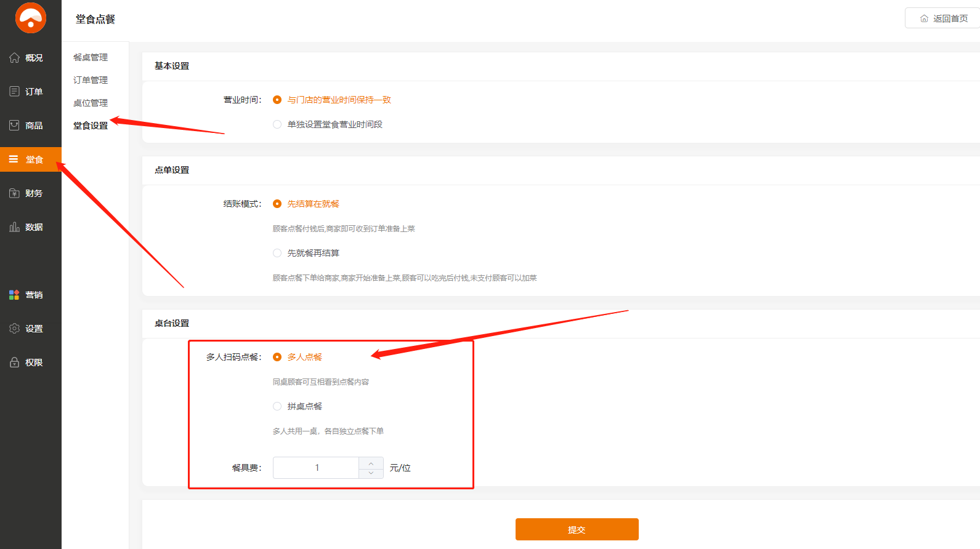Image resolution: width=980 pixels, height=549 pixels.
Task: Click the orange 提交 button
Action: [577, 529]
